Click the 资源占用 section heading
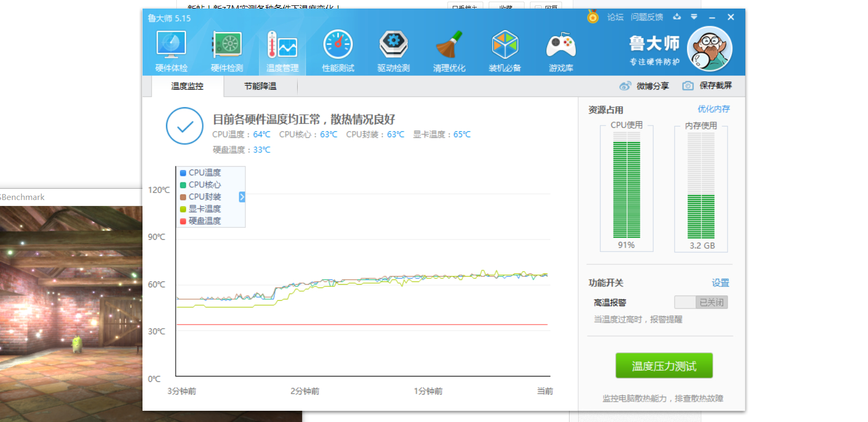This screenshot has width=868, height=422. coord(605,110)
